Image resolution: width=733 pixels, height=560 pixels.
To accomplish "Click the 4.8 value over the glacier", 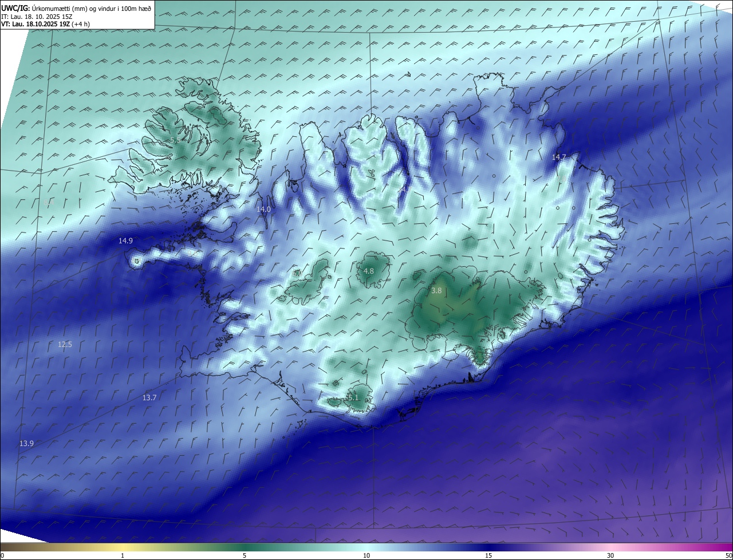I will click(369, 271).
